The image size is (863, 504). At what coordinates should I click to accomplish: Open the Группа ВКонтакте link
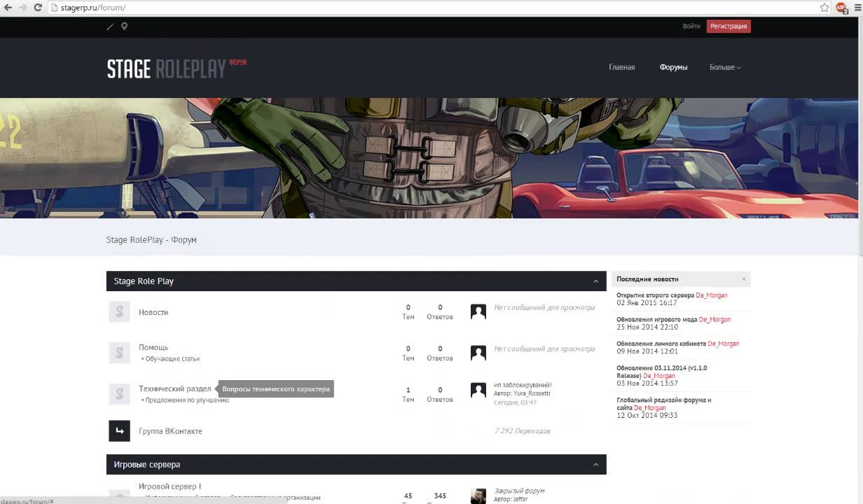(x=170, y=431)
